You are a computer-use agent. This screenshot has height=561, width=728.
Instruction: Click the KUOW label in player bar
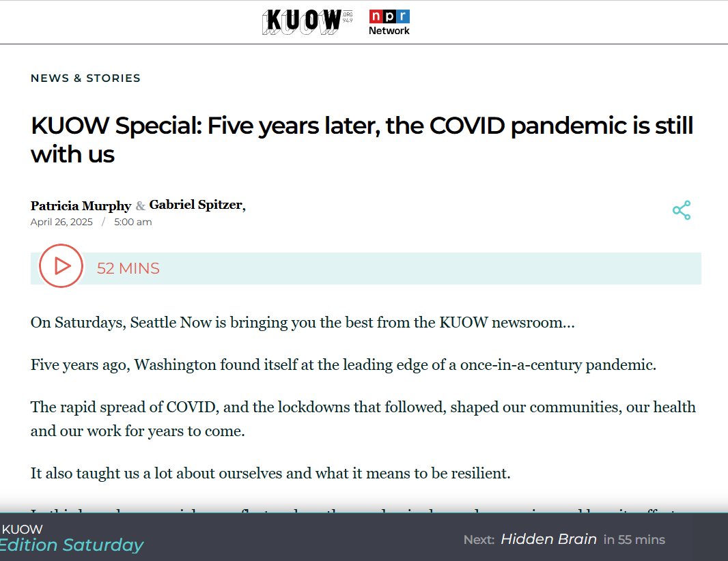pos(23,529)
